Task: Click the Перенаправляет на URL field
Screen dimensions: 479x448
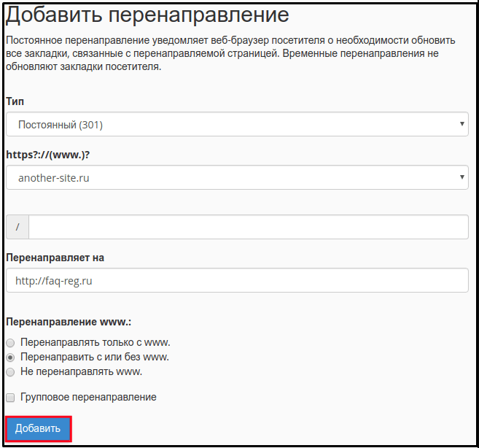Action: point(237,280)
